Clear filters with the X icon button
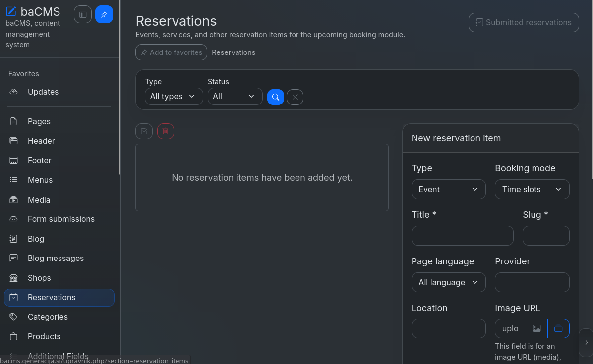593x364 pixels. click(295, 97)
